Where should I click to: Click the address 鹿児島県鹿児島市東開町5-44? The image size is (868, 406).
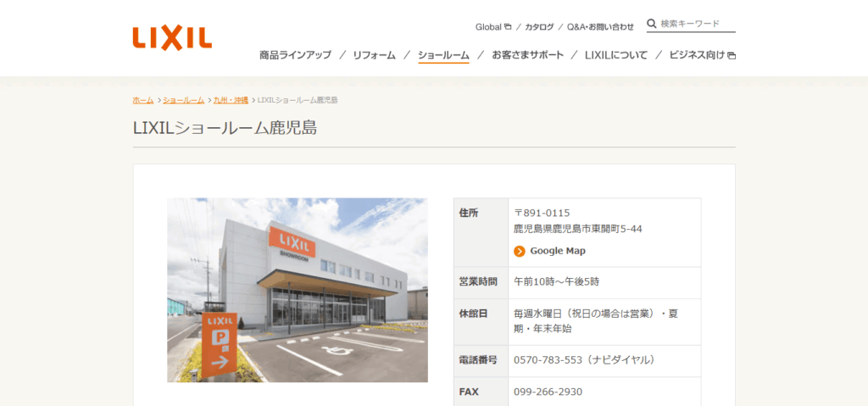(x=578, y=229)
